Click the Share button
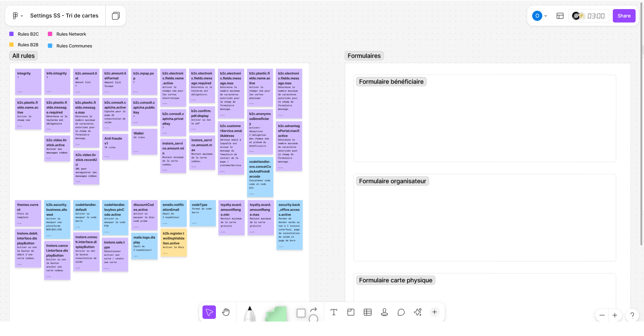Image resolution: width=644 pixels, height=336 pixels. click(x=624, y=16)
